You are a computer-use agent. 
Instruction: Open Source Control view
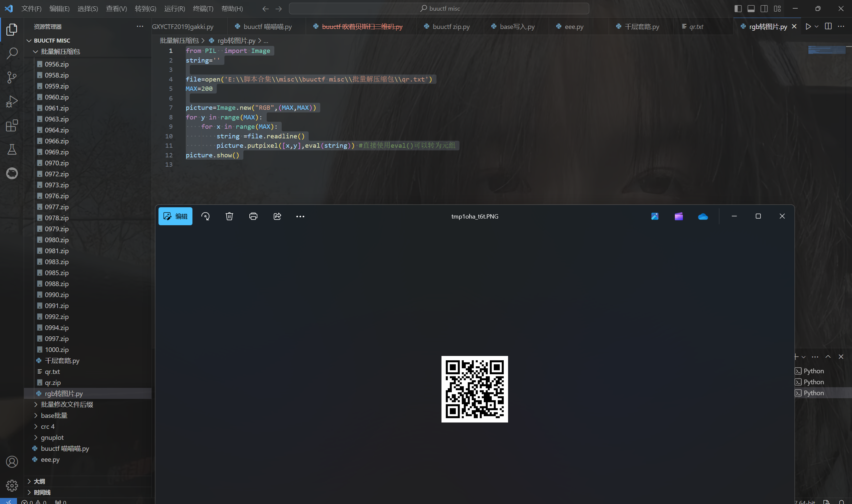coord(12,78)
